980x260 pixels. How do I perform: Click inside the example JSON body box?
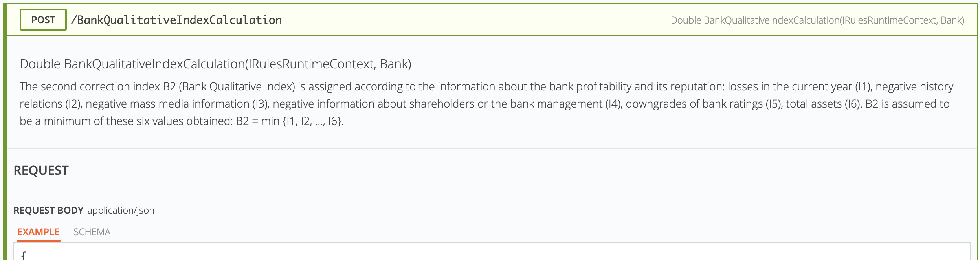coord(491,253)
